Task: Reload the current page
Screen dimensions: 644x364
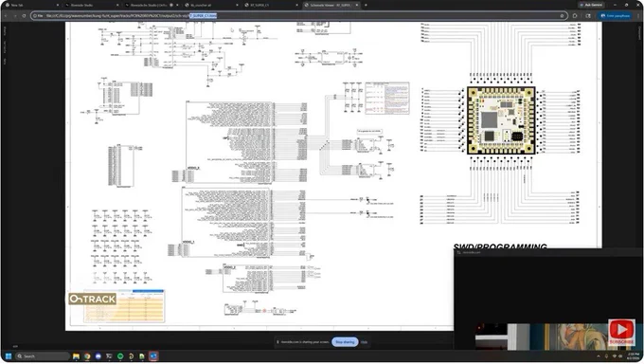Action: (24, 15)
